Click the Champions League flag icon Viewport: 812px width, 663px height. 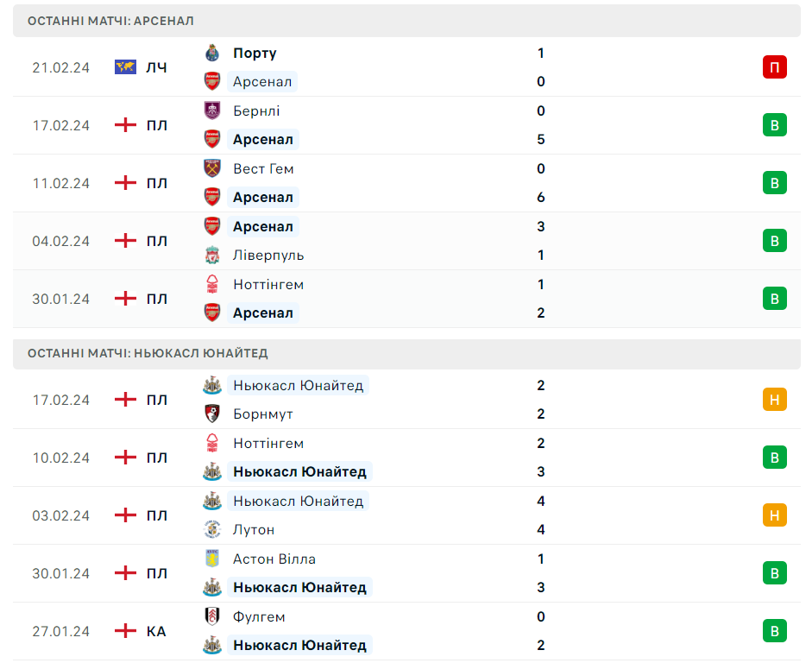coord(126,67)
